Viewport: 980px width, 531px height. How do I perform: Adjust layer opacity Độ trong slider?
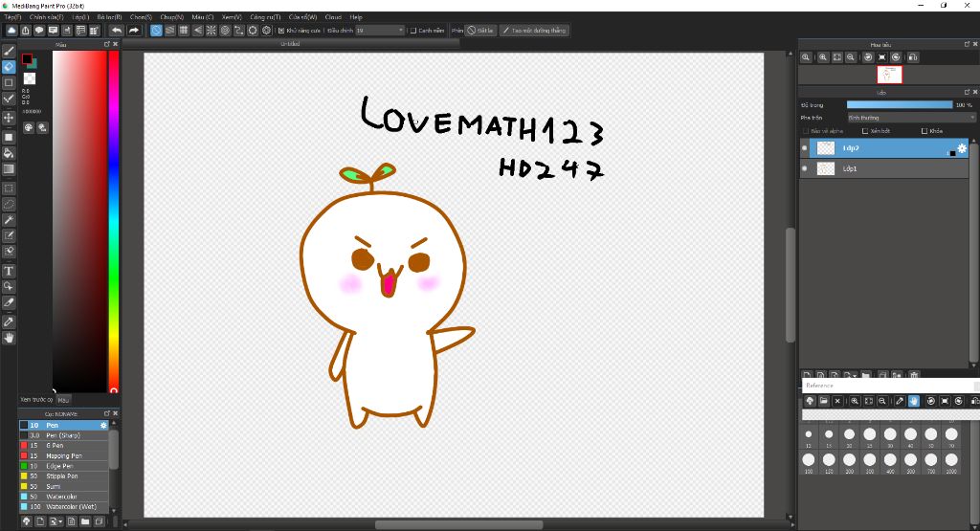coord(900,105)
